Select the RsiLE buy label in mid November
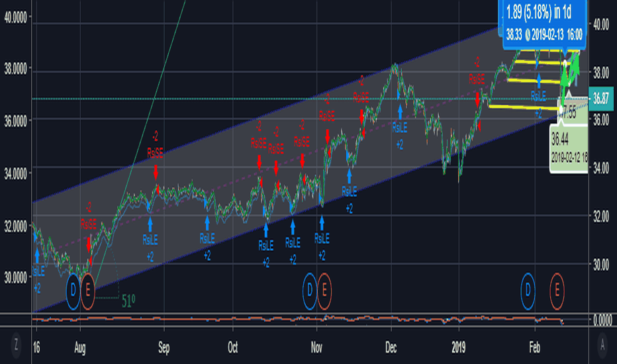 tap(349, 192)
